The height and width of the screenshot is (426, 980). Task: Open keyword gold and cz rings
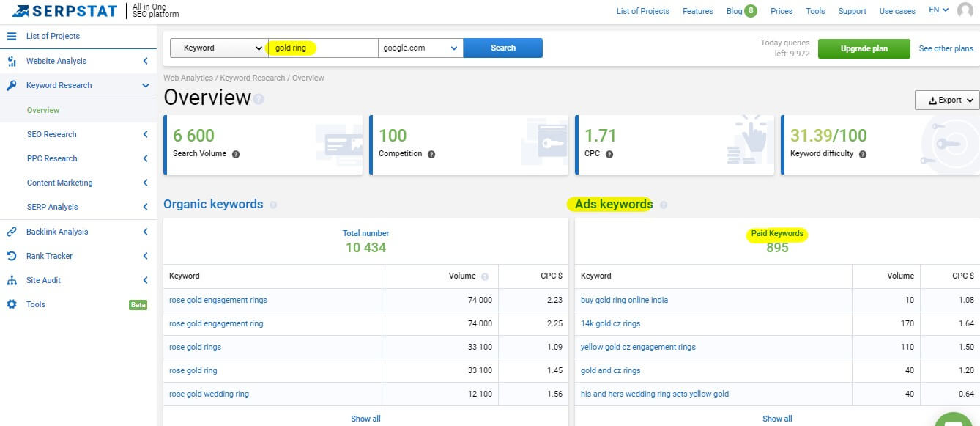(611, 370)
